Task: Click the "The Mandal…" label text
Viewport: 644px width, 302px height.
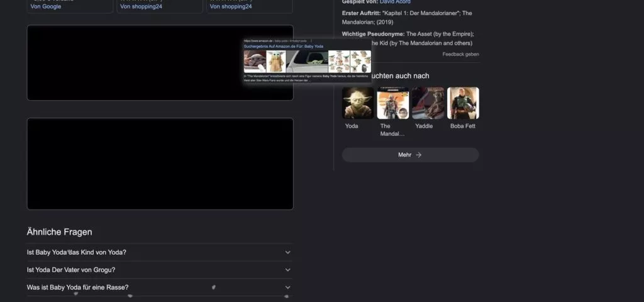Action: [x=392, y=130]
